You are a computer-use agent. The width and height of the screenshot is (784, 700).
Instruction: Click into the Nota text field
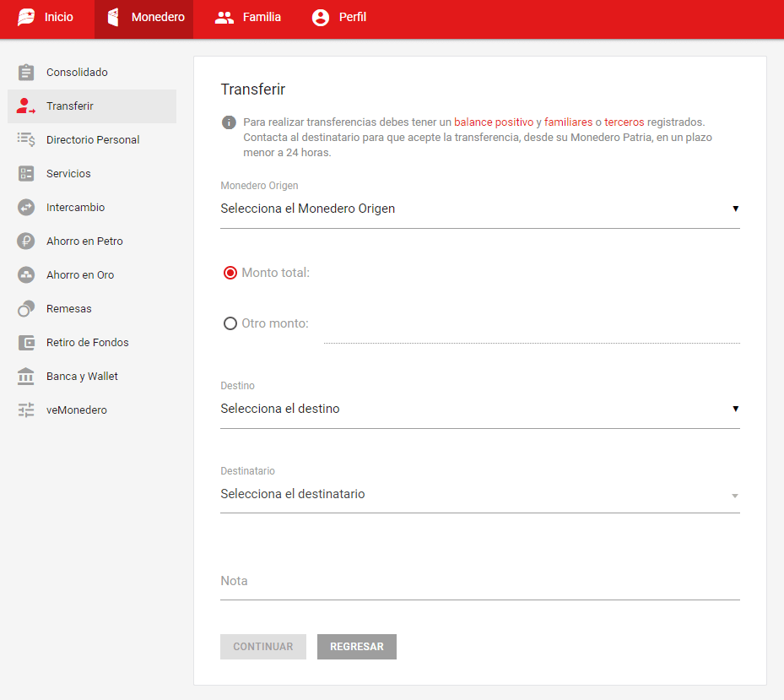point(479,582)
